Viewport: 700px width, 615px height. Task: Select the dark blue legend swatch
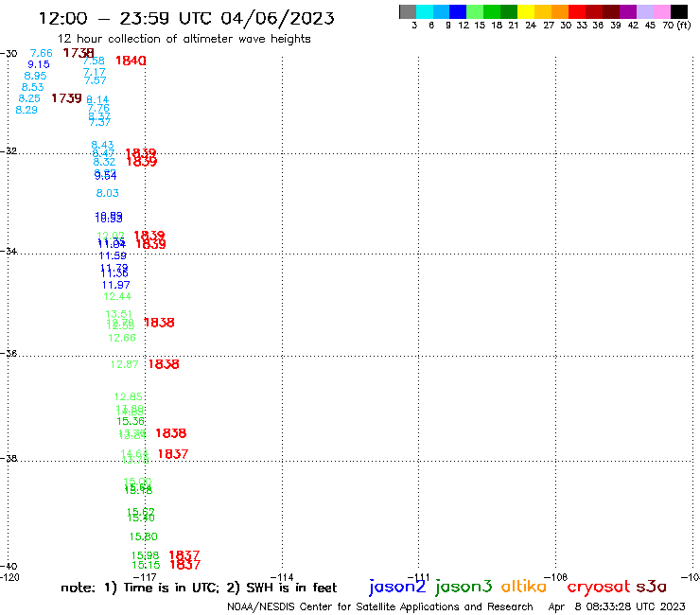pos(458,11)
